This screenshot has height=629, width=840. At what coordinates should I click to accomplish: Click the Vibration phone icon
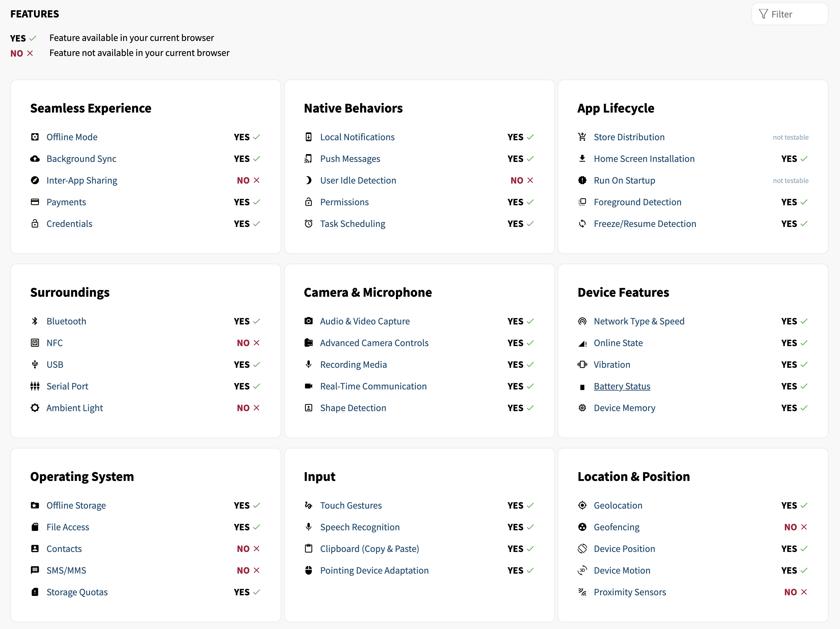click(582, 364)
